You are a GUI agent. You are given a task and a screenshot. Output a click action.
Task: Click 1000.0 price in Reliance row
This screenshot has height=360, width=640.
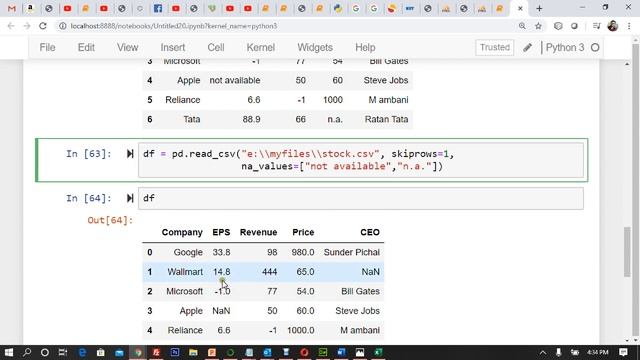(x=300, y=330)
